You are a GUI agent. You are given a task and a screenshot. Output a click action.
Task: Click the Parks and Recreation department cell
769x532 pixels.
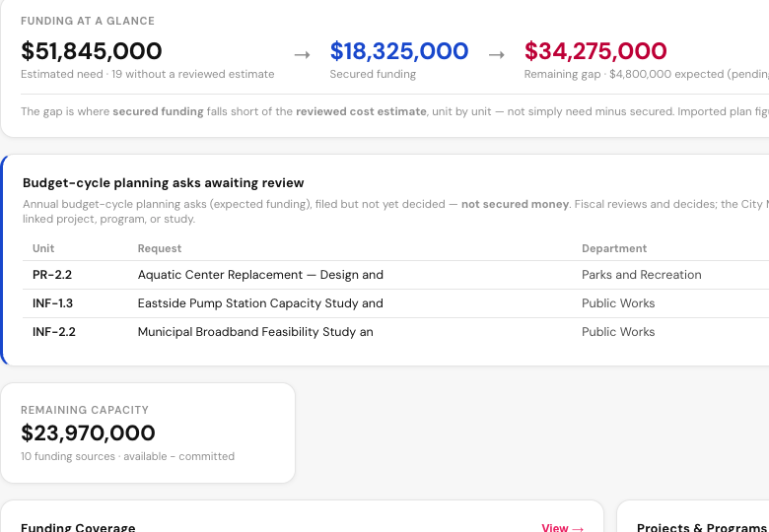tap(642, 275)
